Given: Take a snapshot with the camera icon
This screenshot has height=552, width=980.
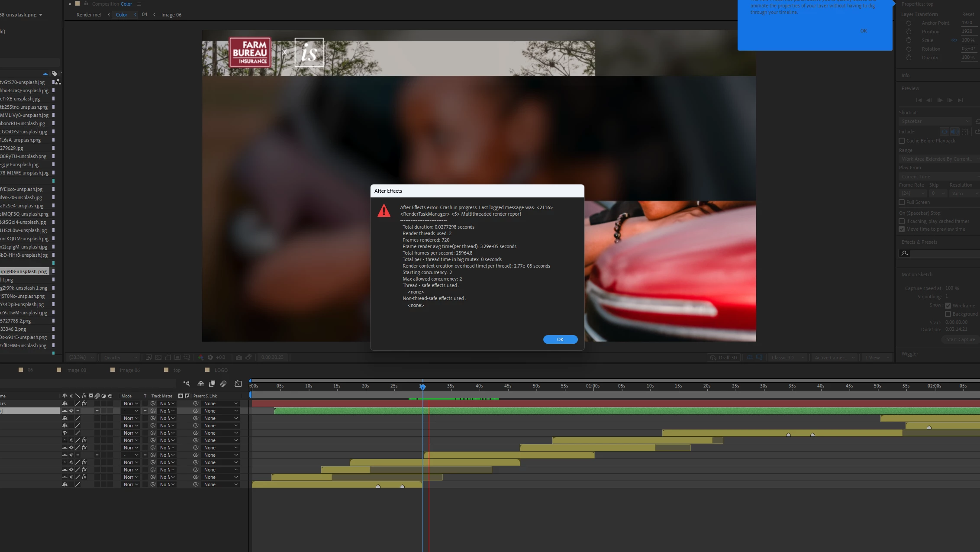Looking at the screenshot, I should (x=239, y=358).
